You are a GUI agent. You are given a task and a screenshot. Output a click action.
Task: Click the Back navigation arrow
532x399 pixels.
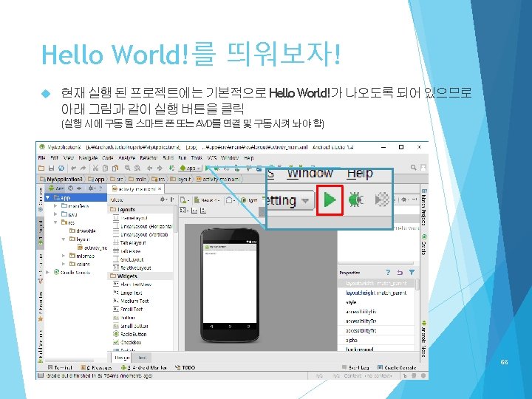pos(149,168)
